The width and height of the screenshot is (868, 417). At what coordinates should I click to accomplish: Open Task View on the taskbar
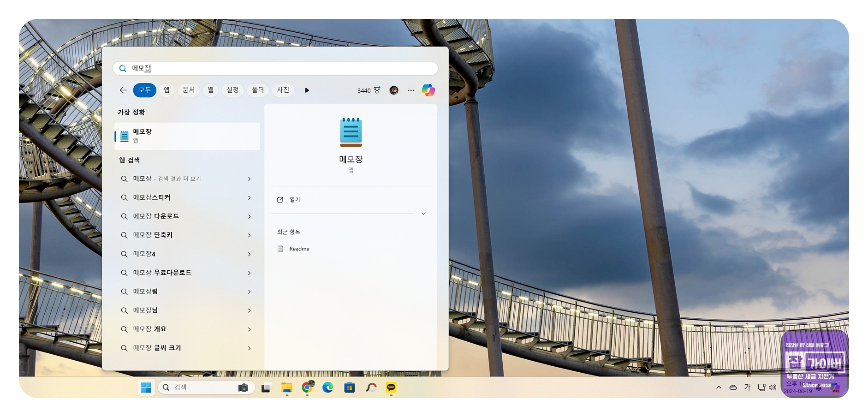pyautogui.click(x=266, y=388)
